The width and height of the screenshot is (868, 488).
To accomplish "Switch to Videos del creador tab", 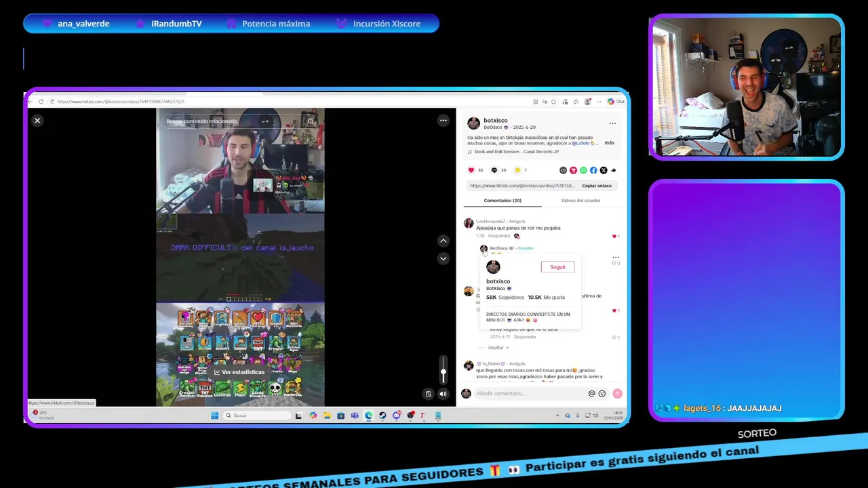I will (x=580, y=201).
